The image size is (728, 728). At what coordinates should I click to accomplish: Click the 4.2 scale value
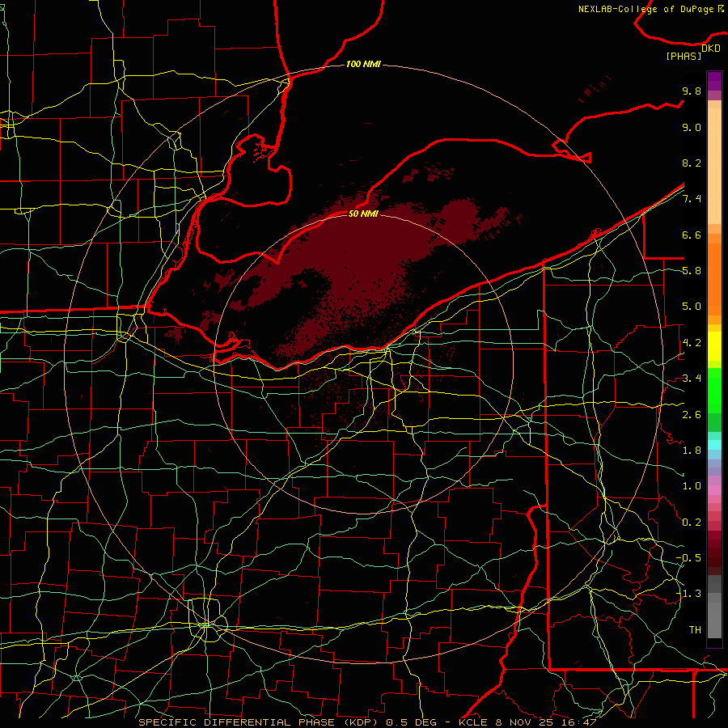(692, 343)
